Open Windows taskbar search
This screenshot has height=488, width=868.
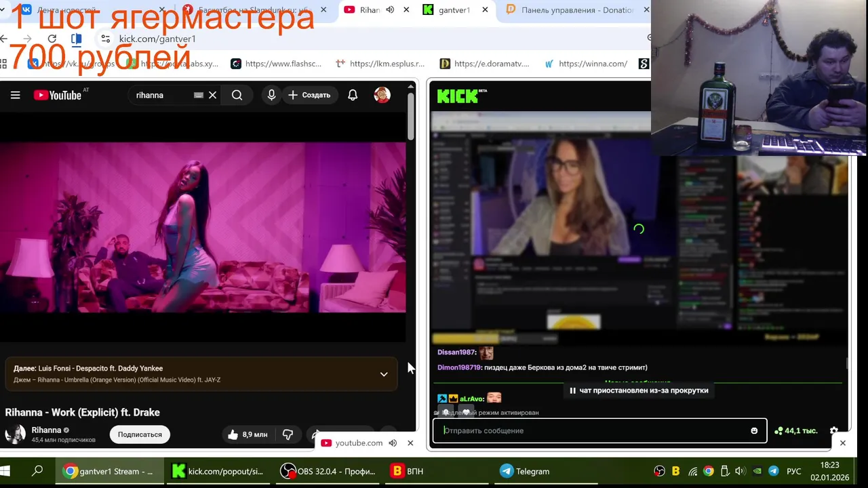[38, 471]
